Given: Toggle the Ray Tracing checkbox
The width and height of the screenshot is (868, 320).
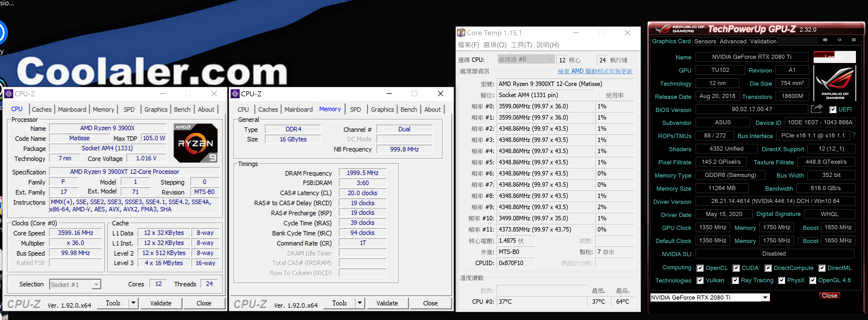Looking at the screenshot, I should [735, 281].
